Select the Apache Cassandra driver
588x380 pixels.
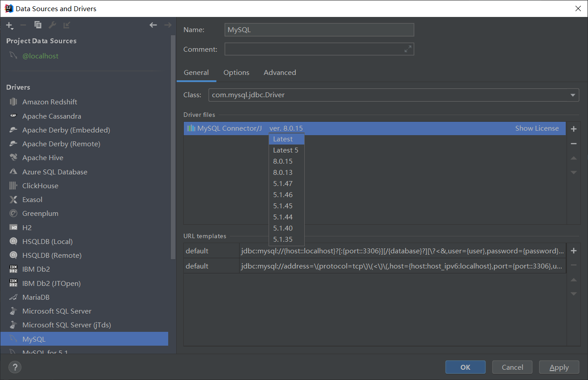coord(84,116)
